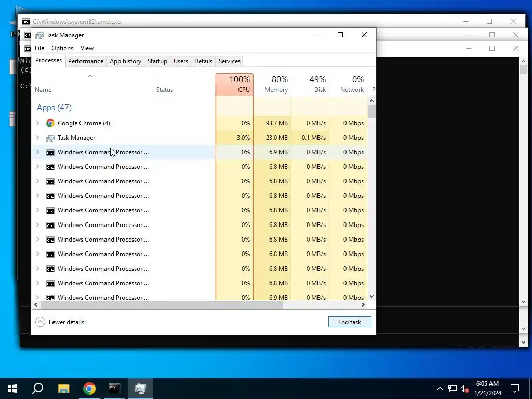532x399 pixels.
Task: Sort by the Status column
Action: coord(184,85)
